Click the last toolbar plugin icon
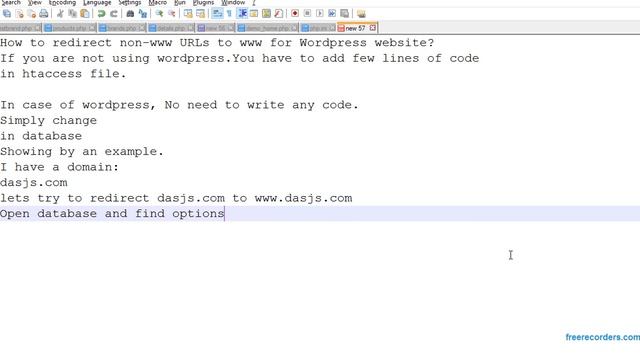 point(361,14)
